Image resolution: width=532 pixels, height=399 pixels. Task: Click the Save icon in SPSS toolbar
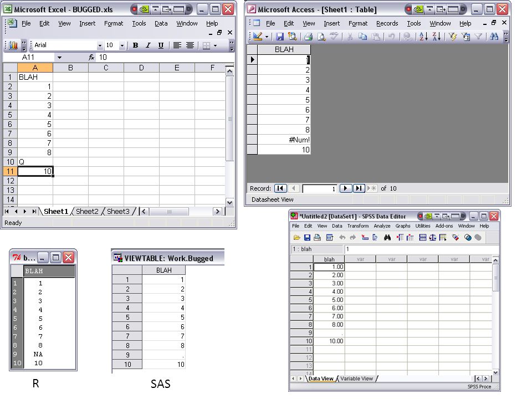[307, 238]
